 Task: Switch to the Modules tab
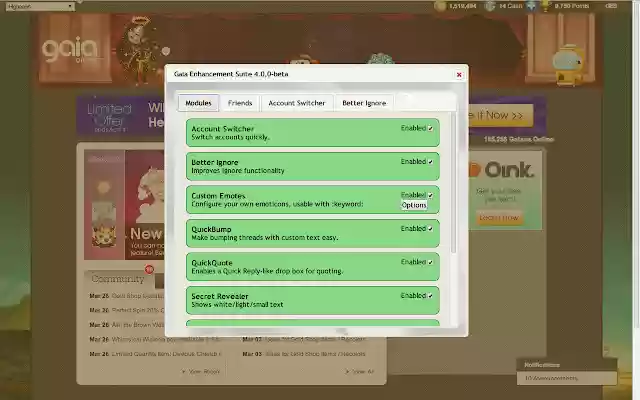pos(198,103)
